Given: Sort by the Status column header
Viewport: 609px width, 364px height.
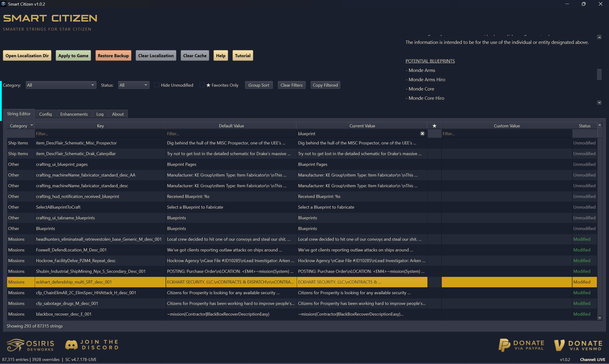Looking at the screenshot, I should [x=584, y=126].
